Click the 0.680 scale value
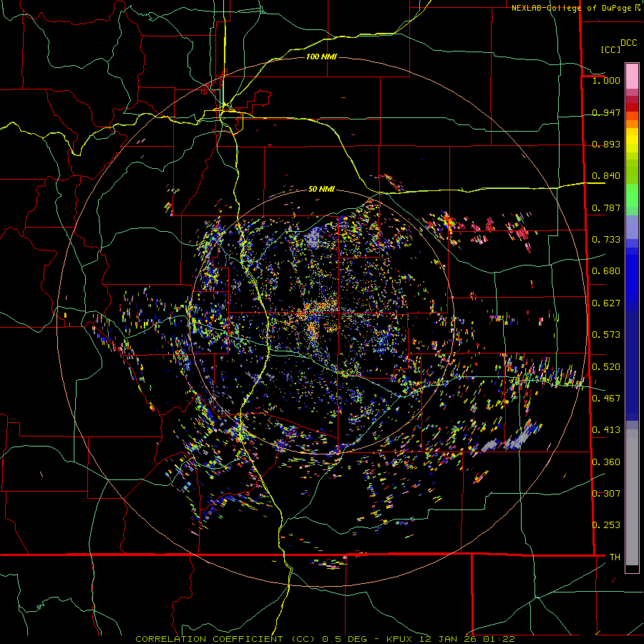The height and width of the screenshot is (644, 644). pos(606,271)
